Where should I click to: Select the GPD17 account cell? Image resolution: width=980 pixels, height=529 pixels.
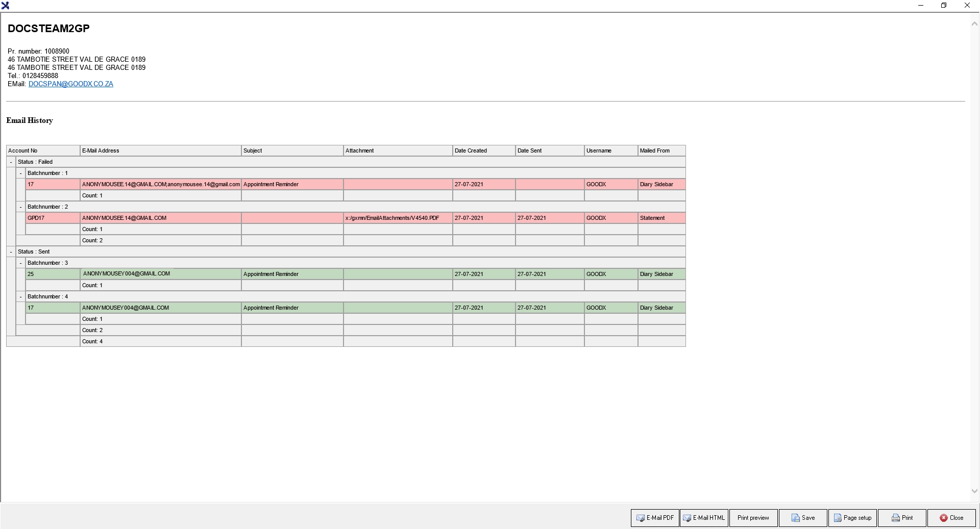pos(53,218)
